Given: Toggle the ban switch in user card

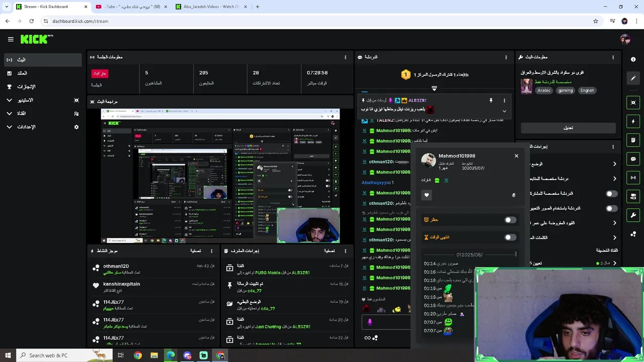Looking at the screenshot, I should click(x=510, y=220).
